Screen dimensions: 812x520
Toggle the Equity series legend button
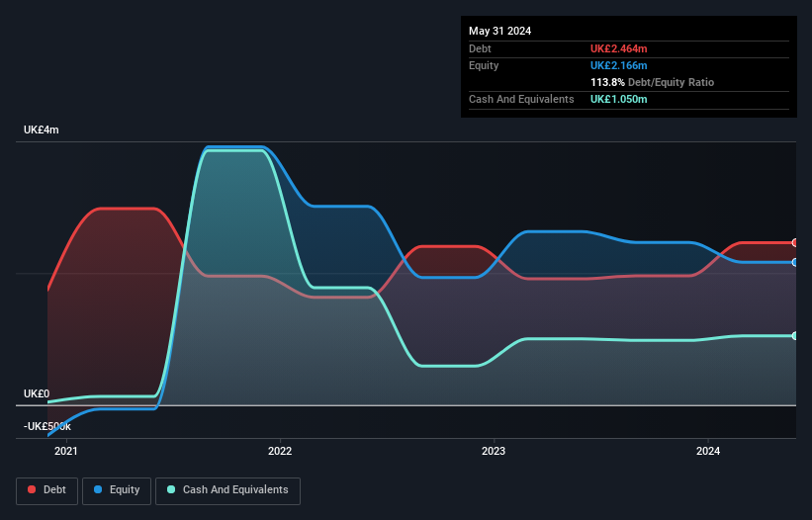click(x=117, y=490)
